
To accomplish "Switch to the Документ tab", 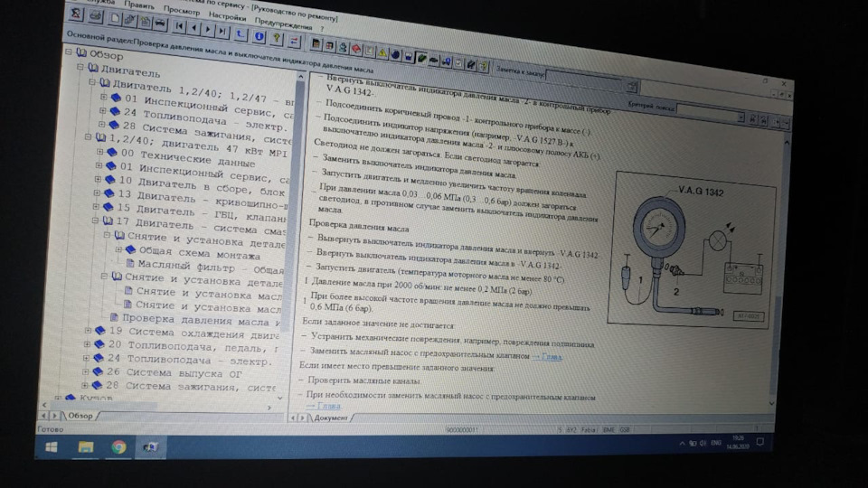I will click(331, 418).
